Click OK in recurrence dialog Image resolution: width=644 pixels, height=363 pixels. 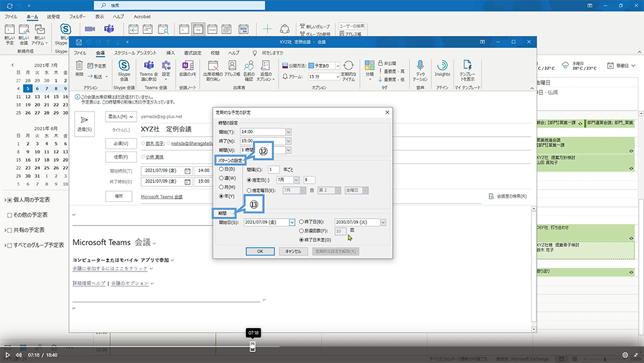click(x=260, y=251)
